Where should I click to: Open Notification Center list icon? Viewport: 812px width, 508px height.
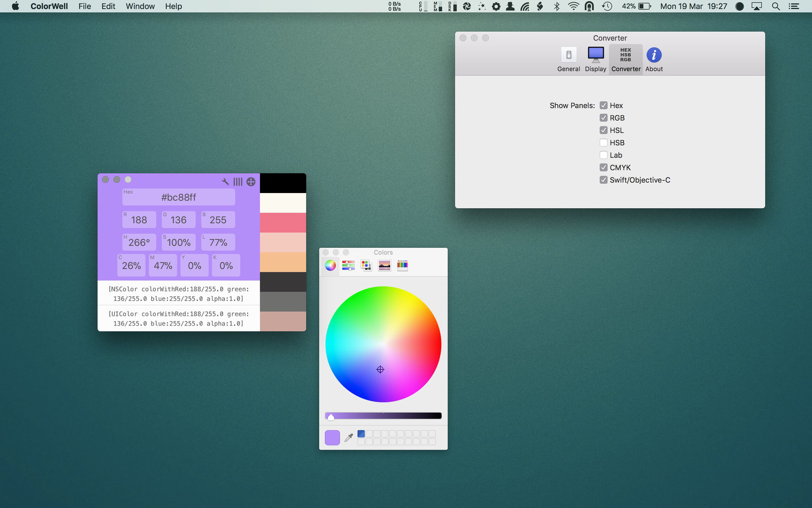(794, 6)
